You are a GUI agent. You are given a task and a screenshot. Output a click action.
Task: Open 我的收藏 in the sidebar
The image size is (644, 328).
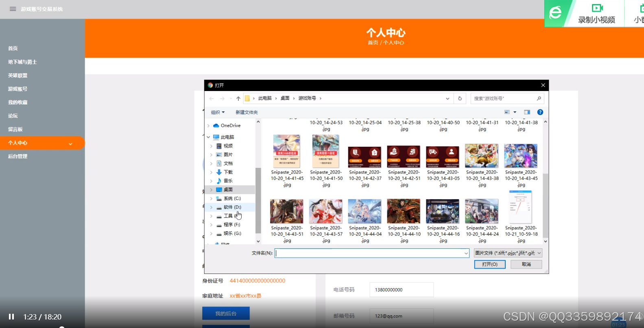(x=18, y=102)
